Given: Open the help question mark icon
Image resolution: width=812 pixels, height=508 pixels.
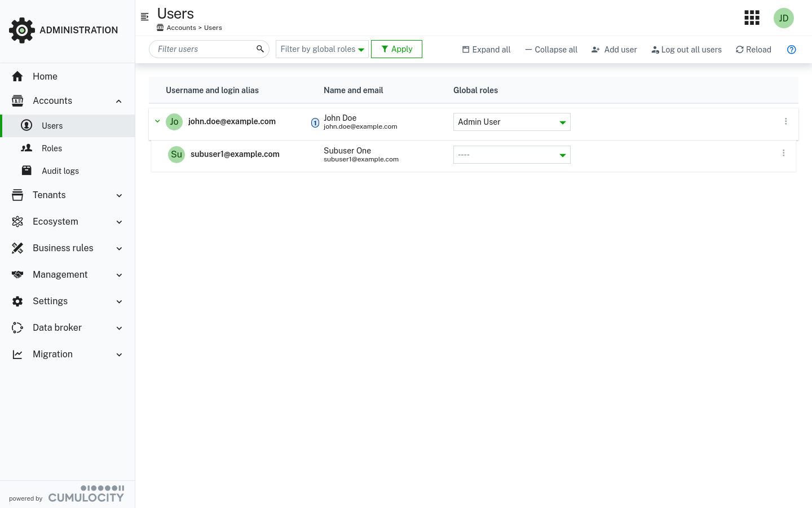Looking at the screenshot, I should 791,50.
